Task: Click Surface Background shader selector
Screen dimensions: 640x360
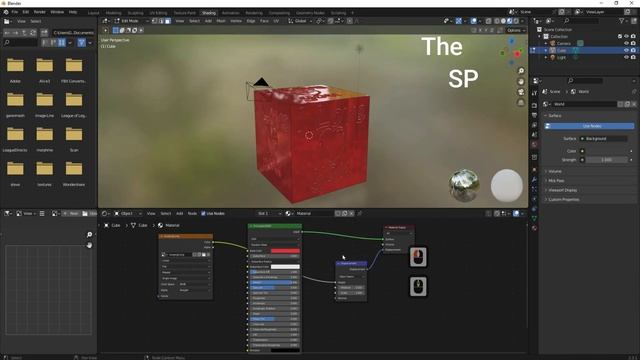Action: [x=603, y=139]
